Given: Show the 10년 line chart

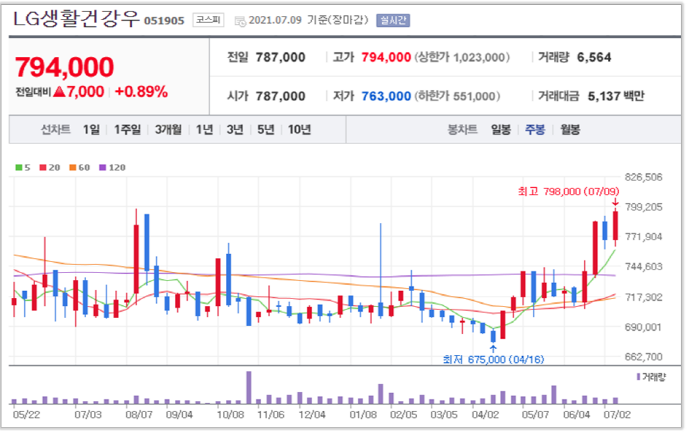Looking at the screenshot, I should (299, 130).
